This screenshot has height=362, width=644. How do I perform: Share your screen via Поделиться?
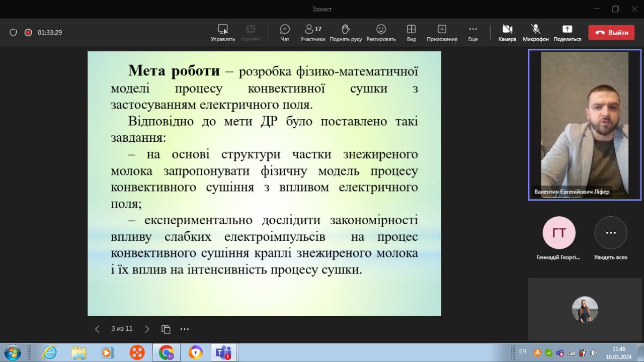click(567, 33)
